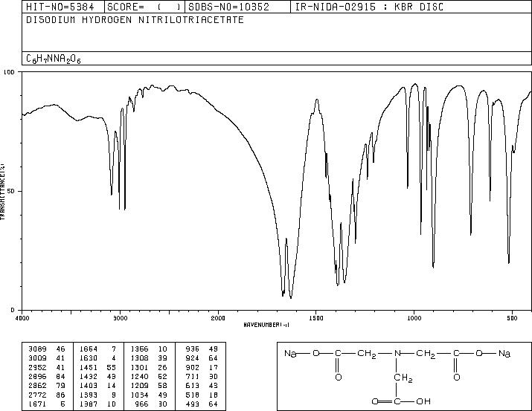Select peak value 1301 in the table
Viewport: 532px width, 411px height.
click(139, 367)
